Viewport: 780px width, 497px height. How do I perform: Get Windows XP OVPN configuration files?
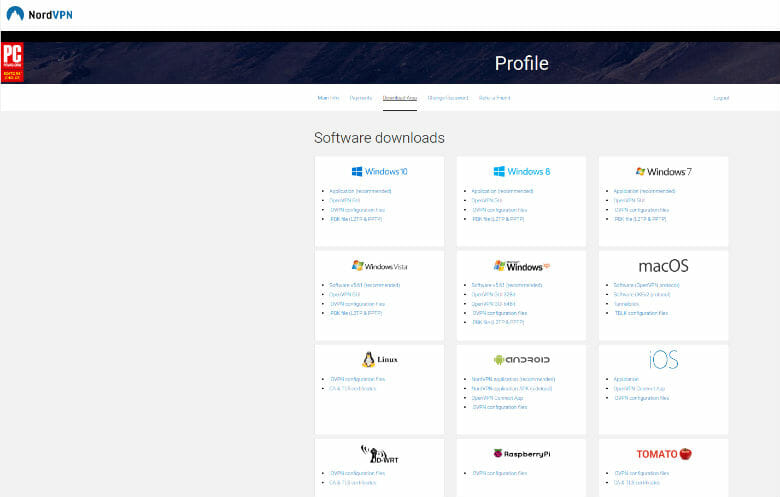499,313
